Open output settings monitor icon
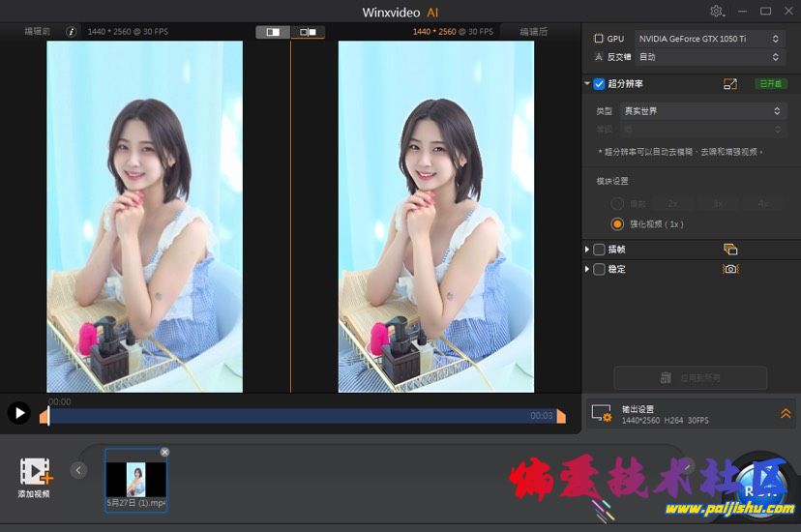This screenshot has width=801, height=532. tap(602, 414)
